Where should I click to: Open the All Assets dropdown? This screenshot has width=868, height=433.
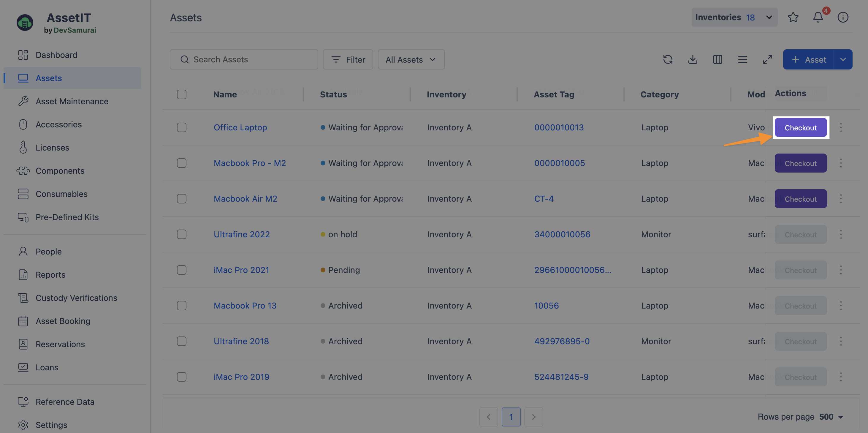[x=411, y=59]
